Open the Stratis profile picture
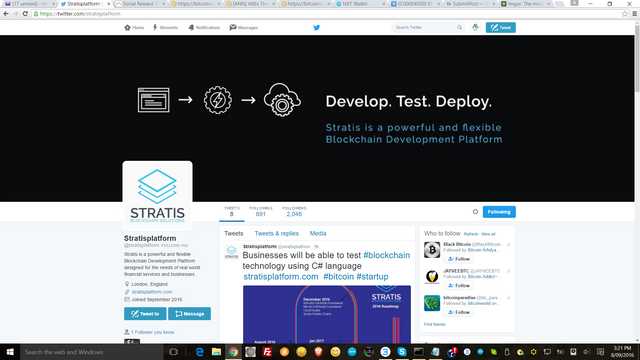640x360 pixels. (x=158, y=196)
